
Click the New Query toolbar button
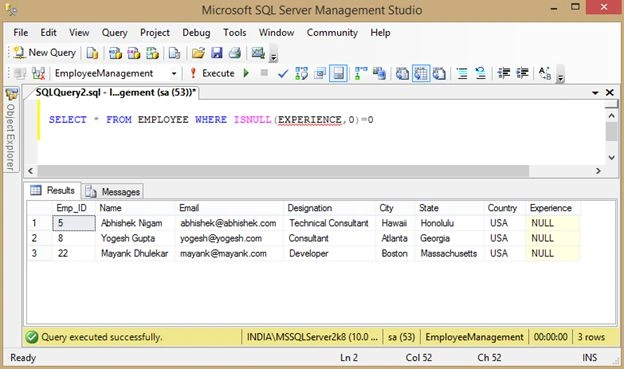click(44, 53)
